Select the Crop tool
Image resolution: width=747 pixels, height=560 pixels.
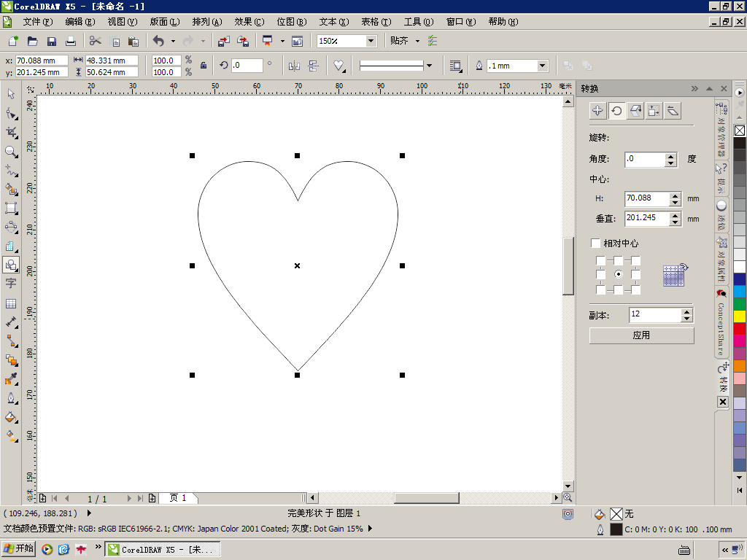(11, 133)
